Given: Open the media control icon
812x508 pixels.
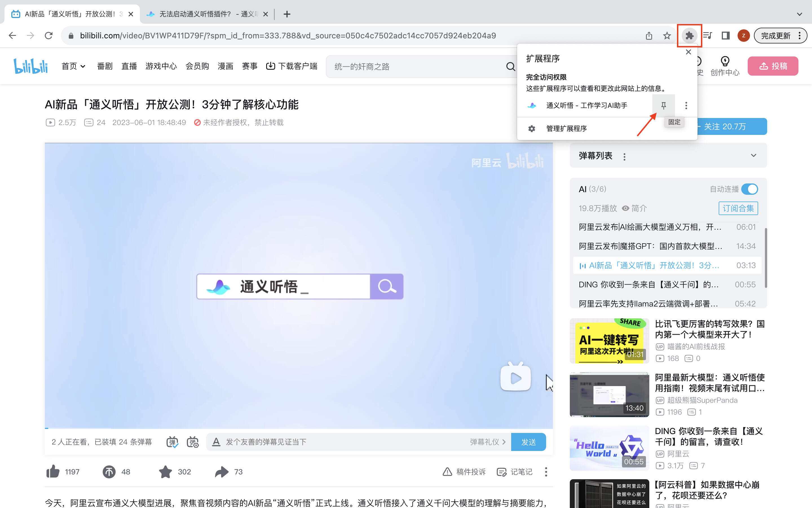Looking at the screenshot, I should [x=707, y=36].
